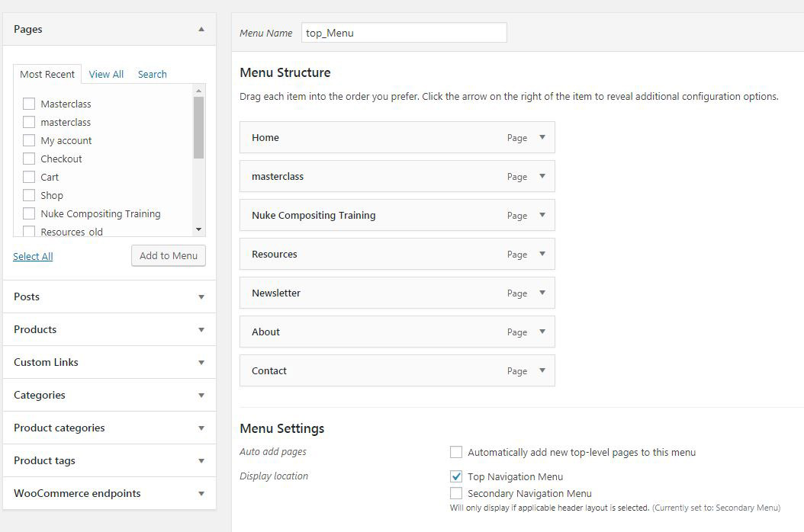The height and width of the screenshot is (532, 804).
Task: Click the Menu Structure heading
Action: [285, 72]
